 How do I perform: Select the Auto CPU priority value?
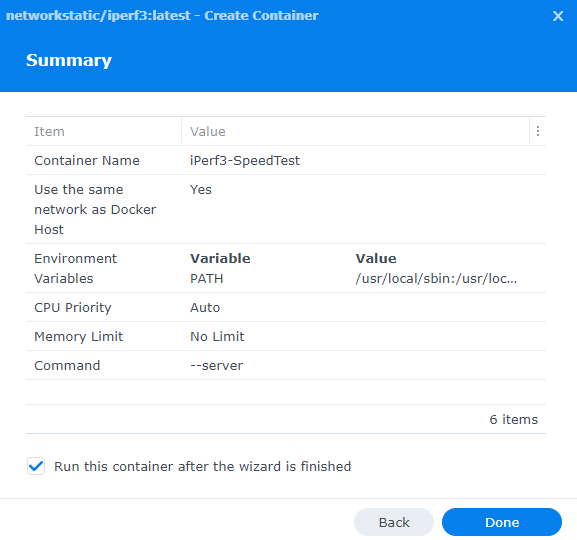205,307
